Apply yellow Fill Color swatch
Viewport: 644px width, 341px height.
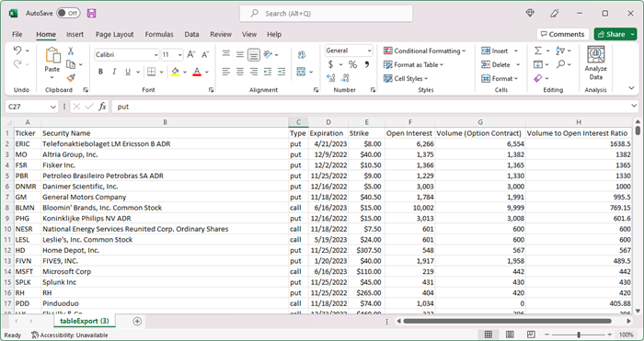(176, 72)
